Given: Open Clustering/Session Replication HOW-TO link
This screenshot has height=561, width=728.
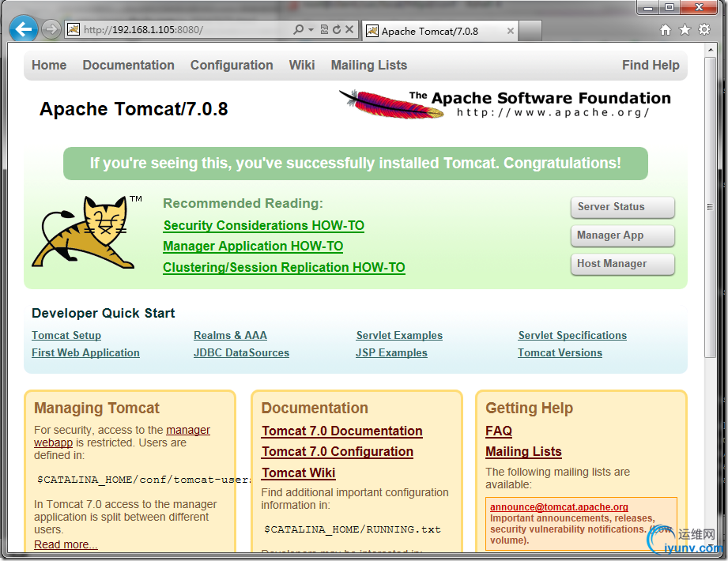Looking at the screenshot, I should tap(284, 268).
